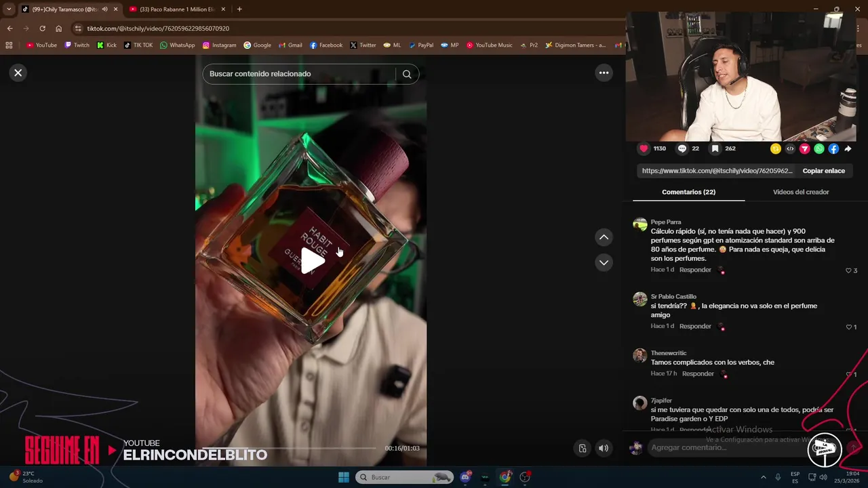Open the Twitch bookmark

pos(77,45)
